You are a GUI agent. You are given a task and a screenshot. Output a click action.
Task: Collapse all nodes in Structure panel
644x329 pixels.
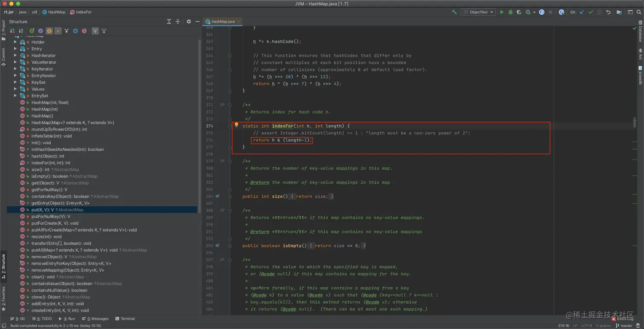click(x=178, y=21)
